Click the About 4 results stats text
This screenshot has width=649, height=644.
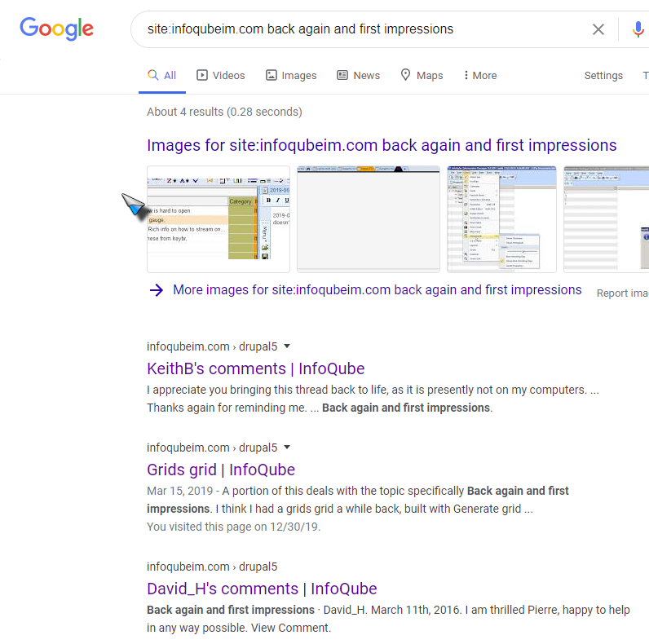coord(224,112)
